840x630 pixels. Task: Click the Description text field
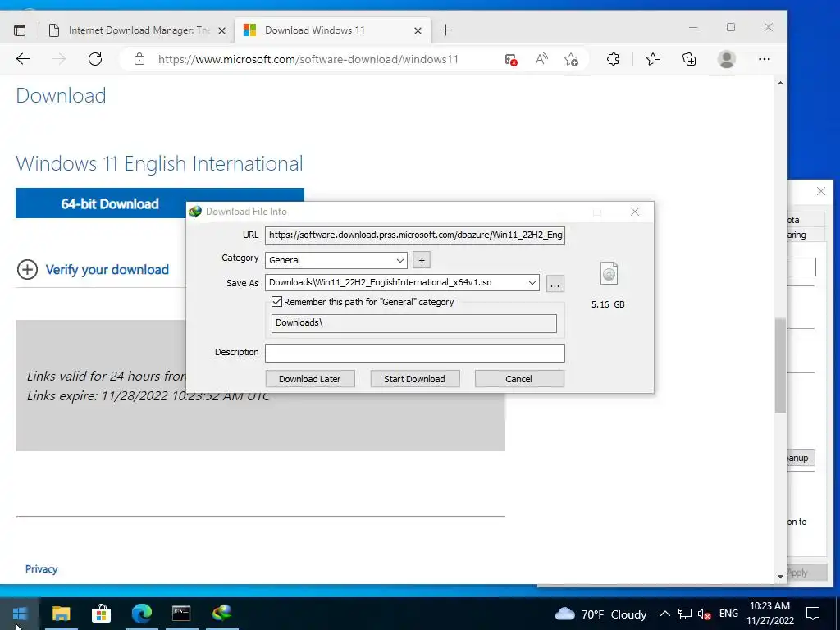tap(414, 353)
